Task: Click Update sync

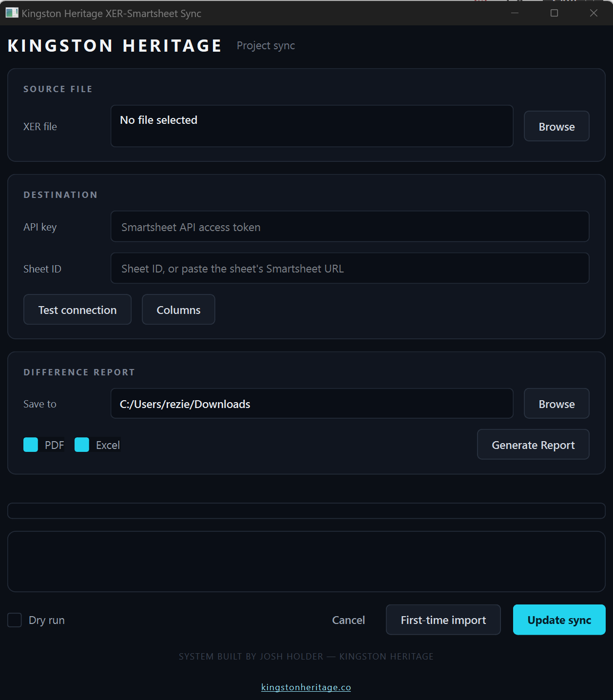Action: point(559,620)
